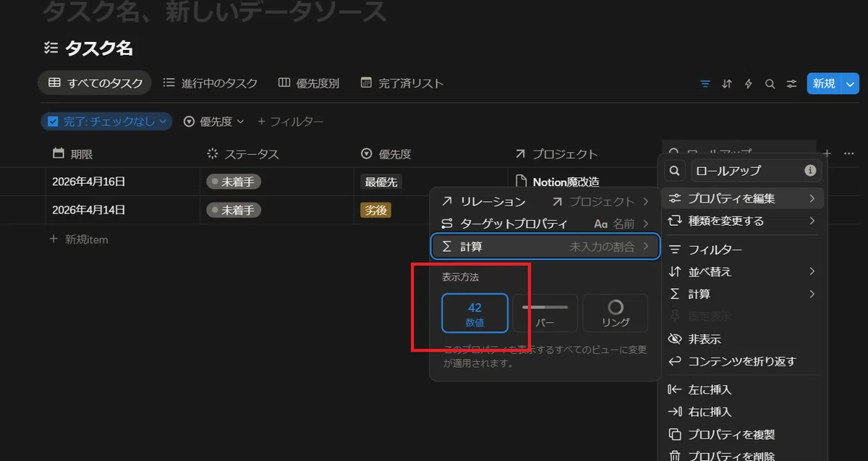Click the magnifier icon in the view toolbar

770,84
